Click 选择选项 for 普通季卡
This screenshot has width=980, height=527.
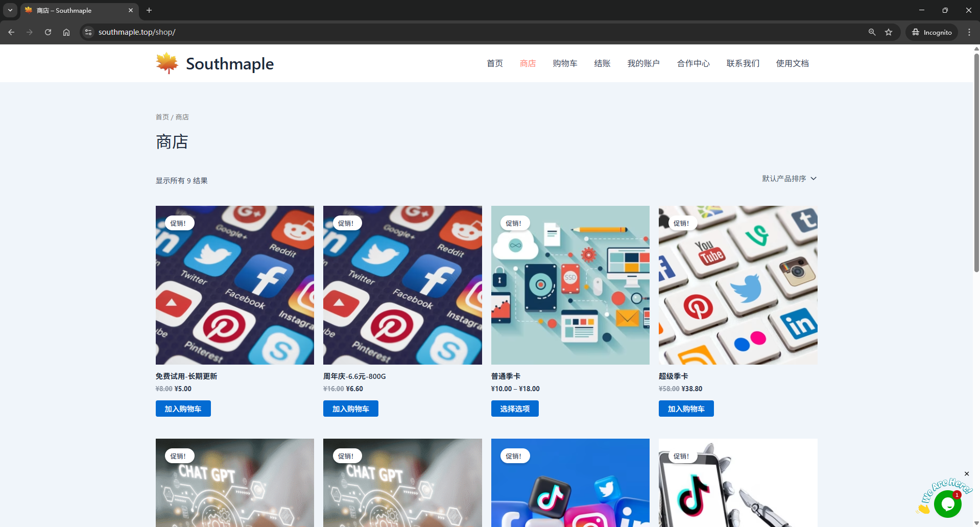point(515,409)
